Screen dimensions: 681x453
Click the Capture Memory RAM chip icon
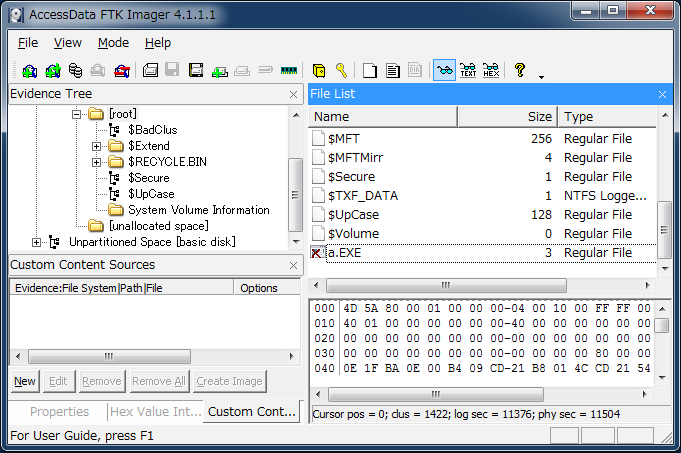(x=289, y=70)
